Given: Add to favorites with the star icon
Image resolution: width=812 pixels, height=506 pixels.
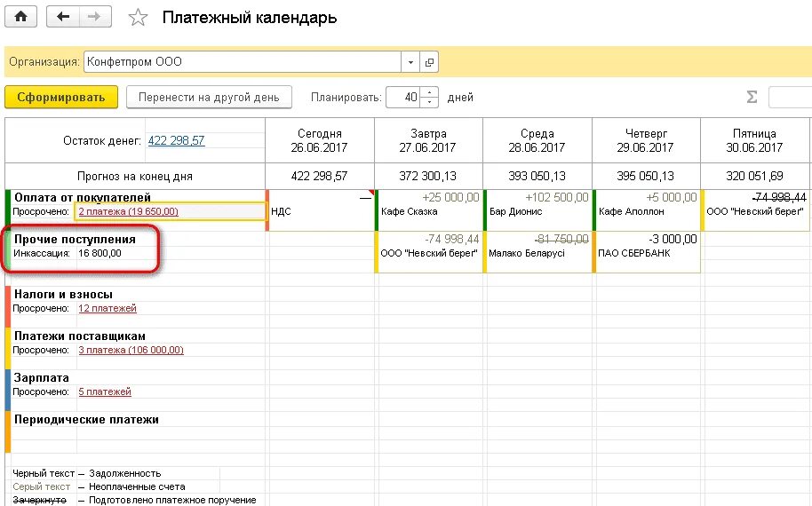Looking at the screenshot, I should click(x=138, y=18).
